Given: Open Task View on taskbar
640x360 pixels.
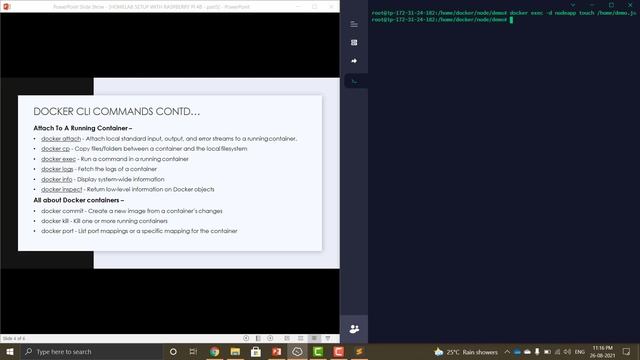Looking at the screenshot, I should pos(193,351).
